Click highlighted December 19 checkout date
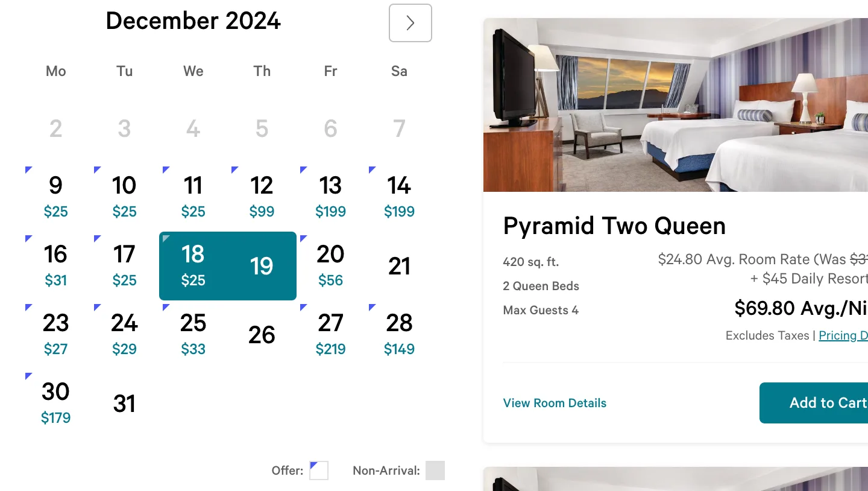 click(262, 266)
